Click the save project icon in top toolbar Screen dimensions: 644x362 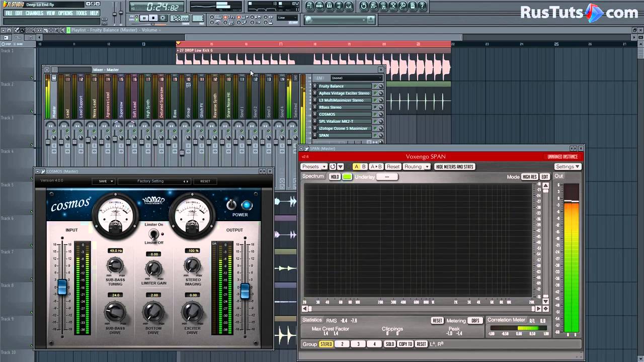tap(373, 6)
